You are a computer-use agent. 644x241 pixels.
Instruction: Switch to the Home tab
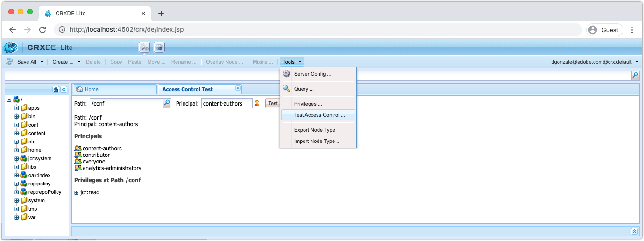(115, 89)
